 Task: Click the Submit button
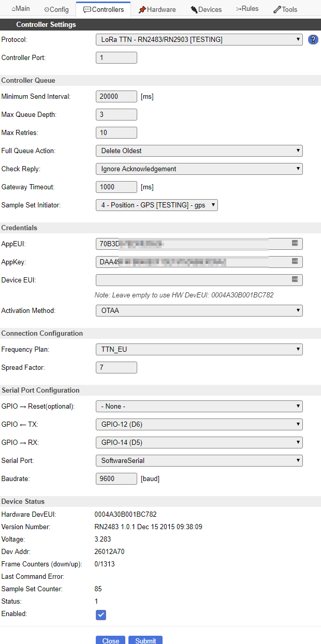tap(145, 640)
